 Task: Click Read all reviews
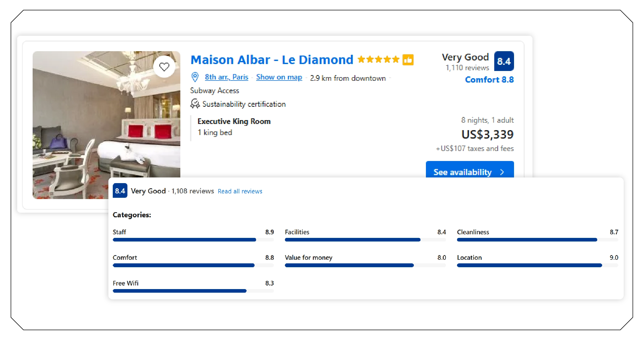point(240,191)
